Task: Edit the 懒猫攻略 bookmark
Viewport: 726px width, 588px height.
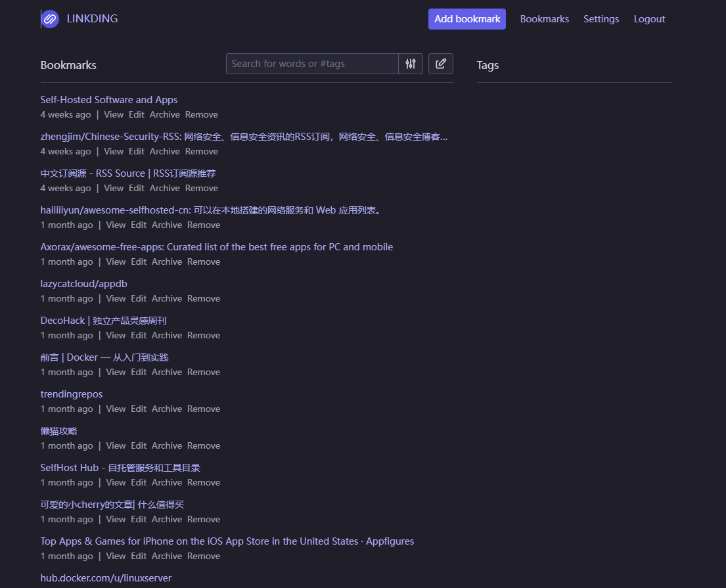Action: (x=139, y=446)
